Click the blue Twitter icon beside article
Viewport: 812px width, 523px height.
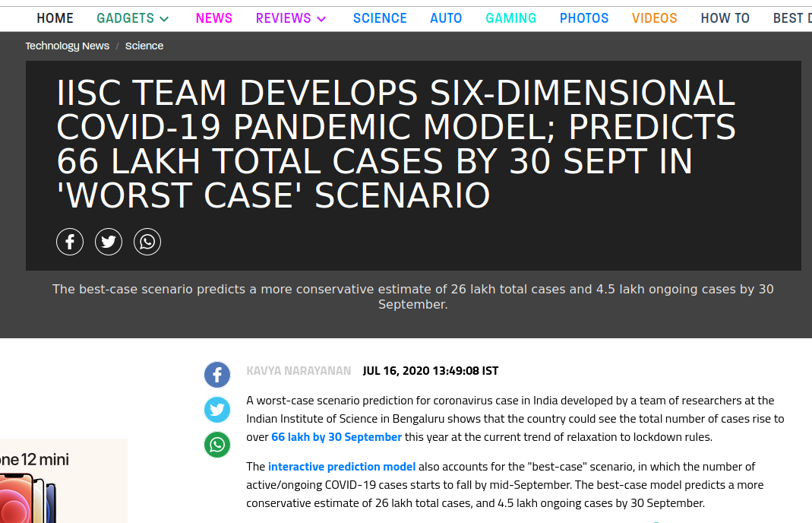click(x=217, y=410)
